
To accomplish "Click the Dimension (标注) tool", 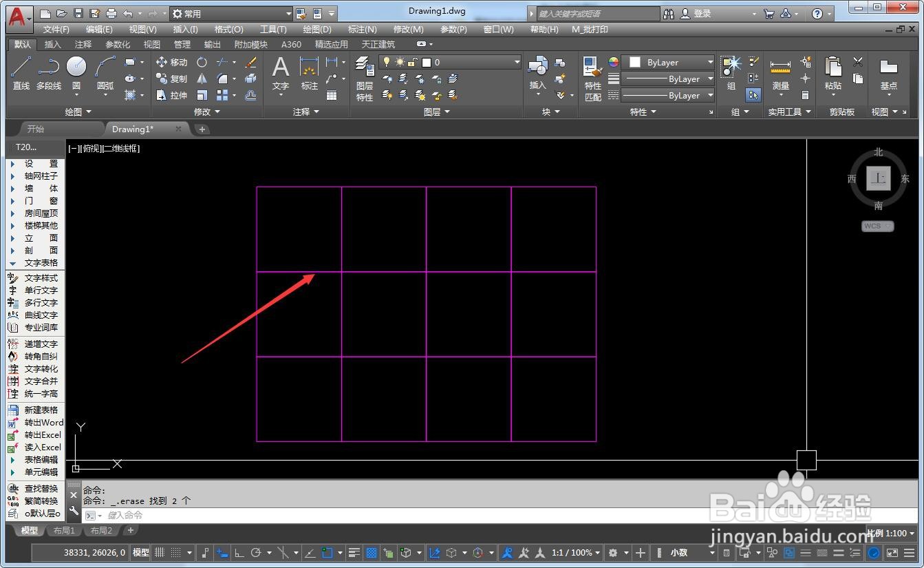I will coord(310,73).
